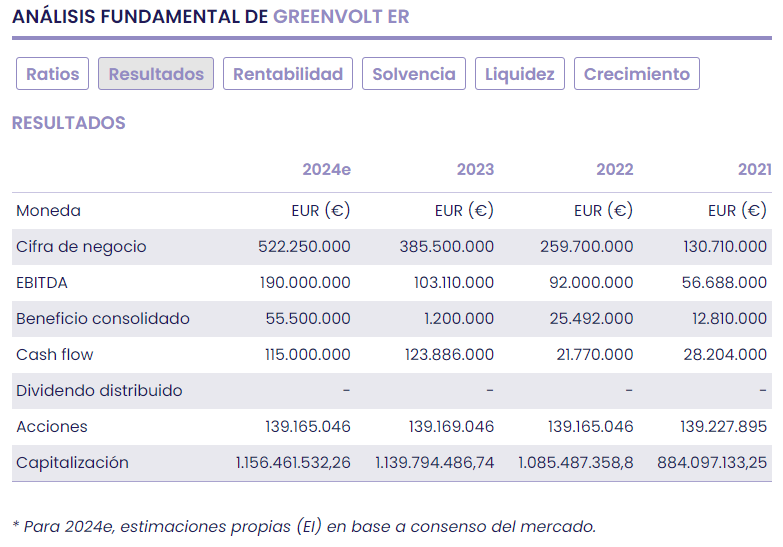783x547 pixels.
Task: Click the value 884.097.133,25
Action: [x=712, y=463]
